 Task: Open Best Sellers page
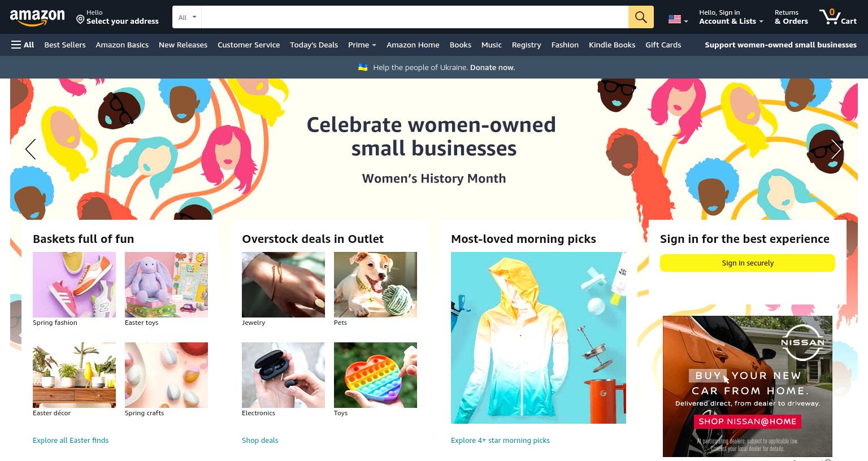coord(65,45)
